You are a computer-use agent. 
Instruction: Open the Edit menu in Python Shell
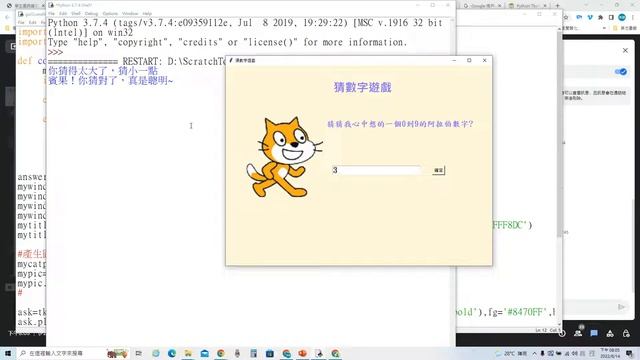(x=63, y=13)
